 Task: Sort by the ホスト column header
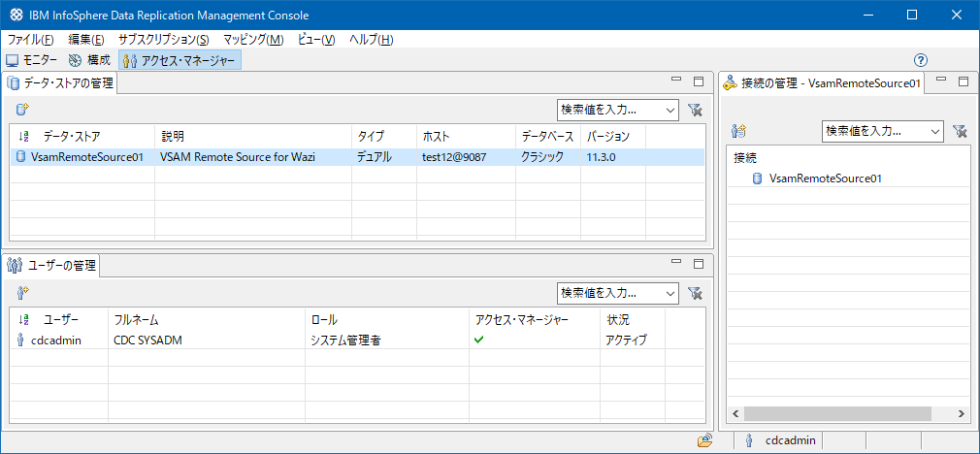[x=466, y=136]
